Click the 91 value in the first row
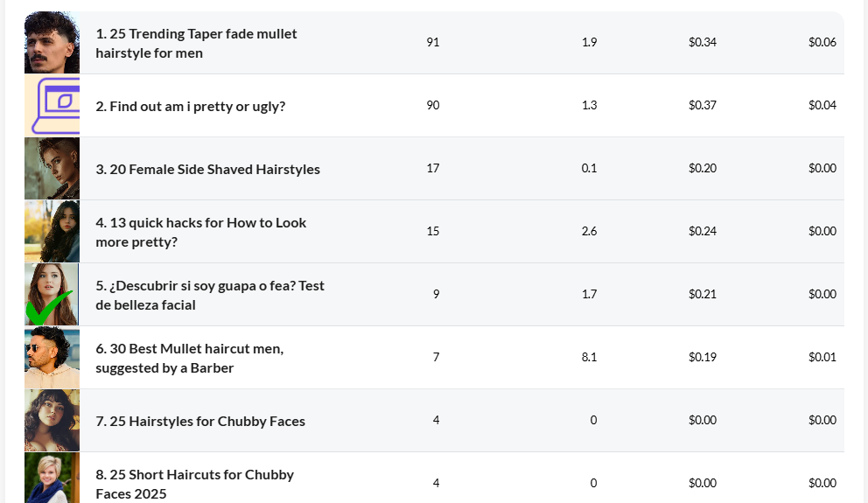 click(432, 42)
